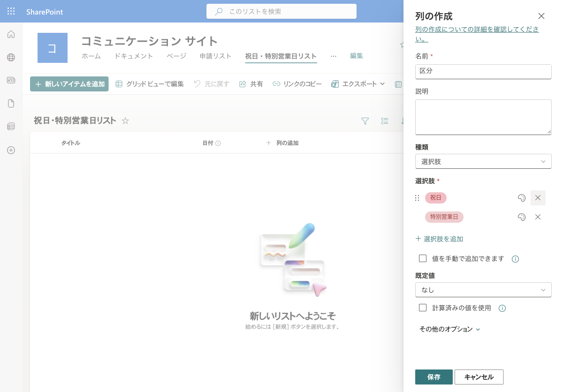Image resolution: width=563 pixels, height=392 pixels.
Task: Click the 祝日 choice pill
Action: (x=436, y=198)
